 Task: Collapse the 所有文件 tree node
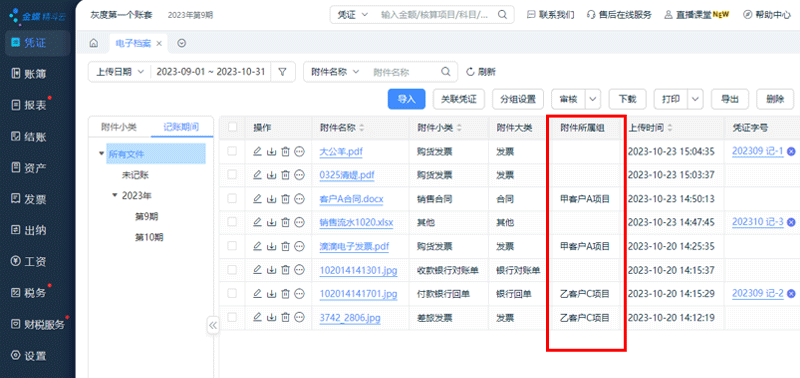(102, 154)
